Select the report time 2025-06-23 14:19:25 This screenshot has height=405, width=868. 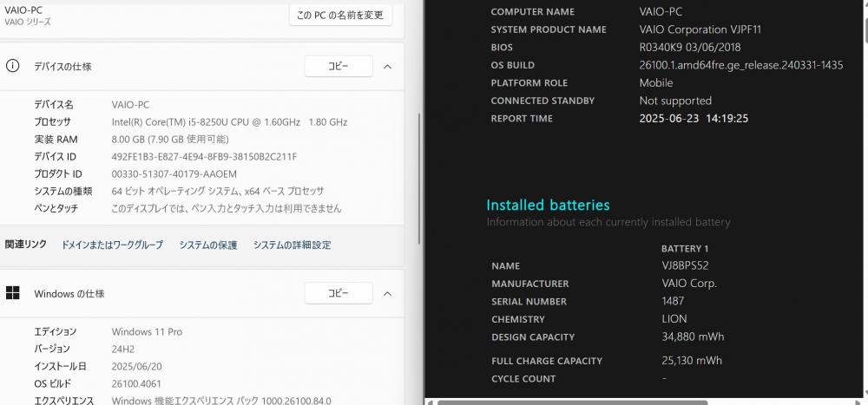pyautogui.click(x=694, y=118)
